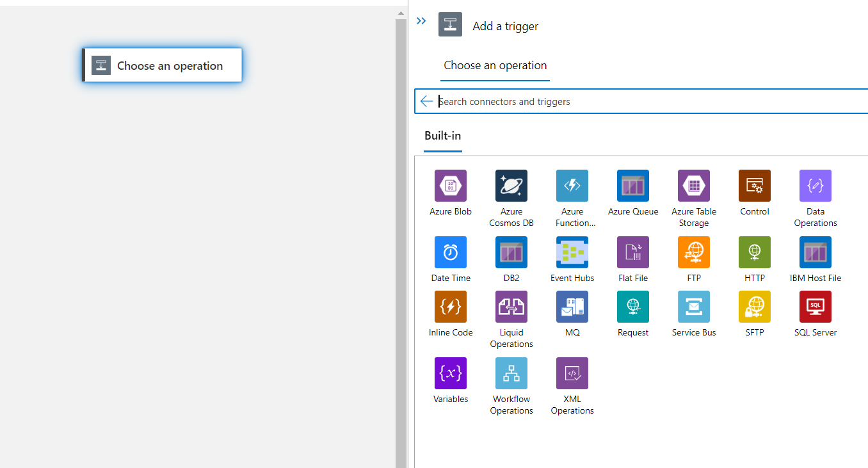868x468 pixels.
Task: Open the Service Bus connector
Action: tap(694, 307)
